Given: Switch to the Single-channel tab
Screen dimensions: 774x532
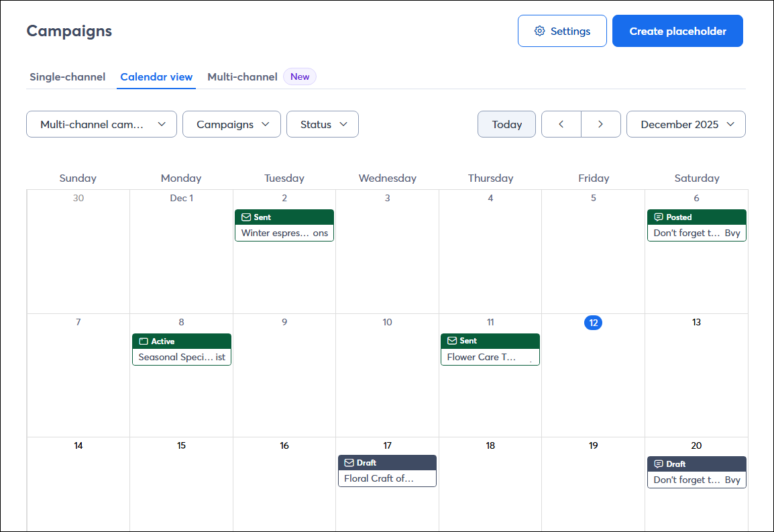Looking at the screenshot, I should tap(67, 76).
